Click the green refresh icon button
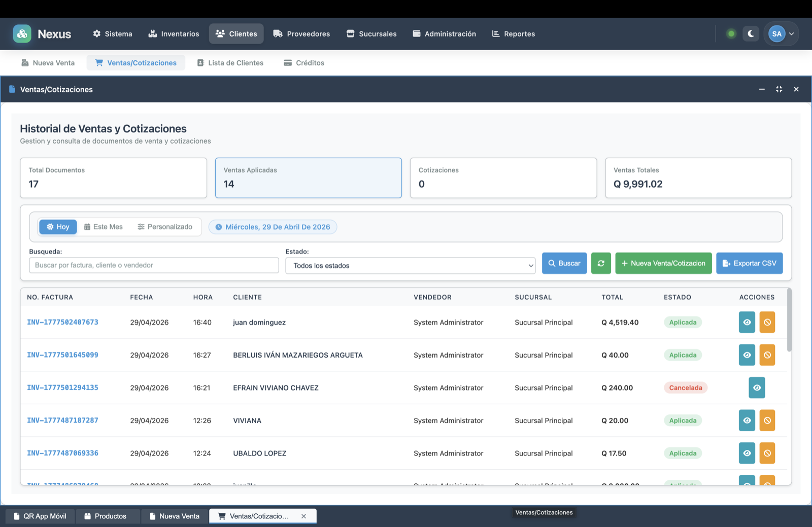 point(601,263)
